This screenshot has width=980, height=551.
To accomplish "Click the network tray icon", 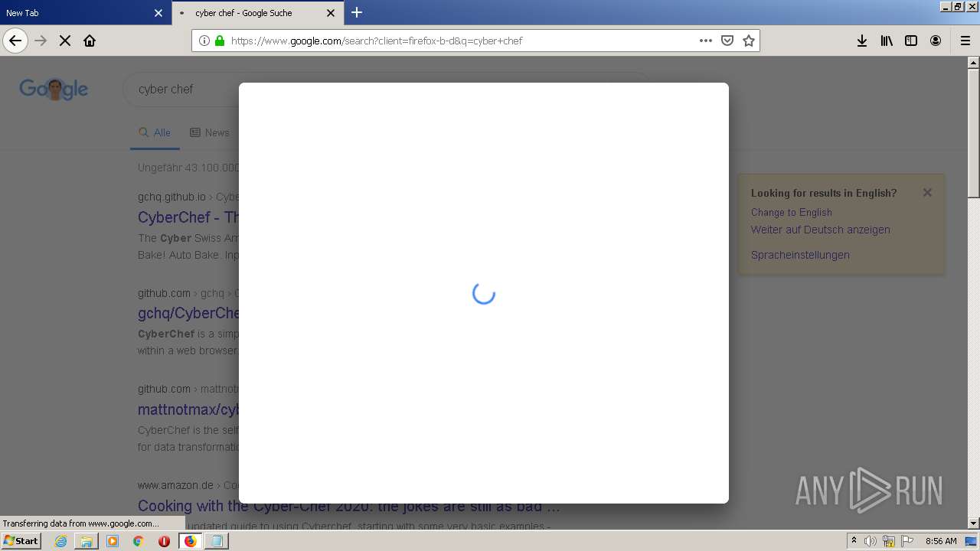I will click(x=889, y=541).
